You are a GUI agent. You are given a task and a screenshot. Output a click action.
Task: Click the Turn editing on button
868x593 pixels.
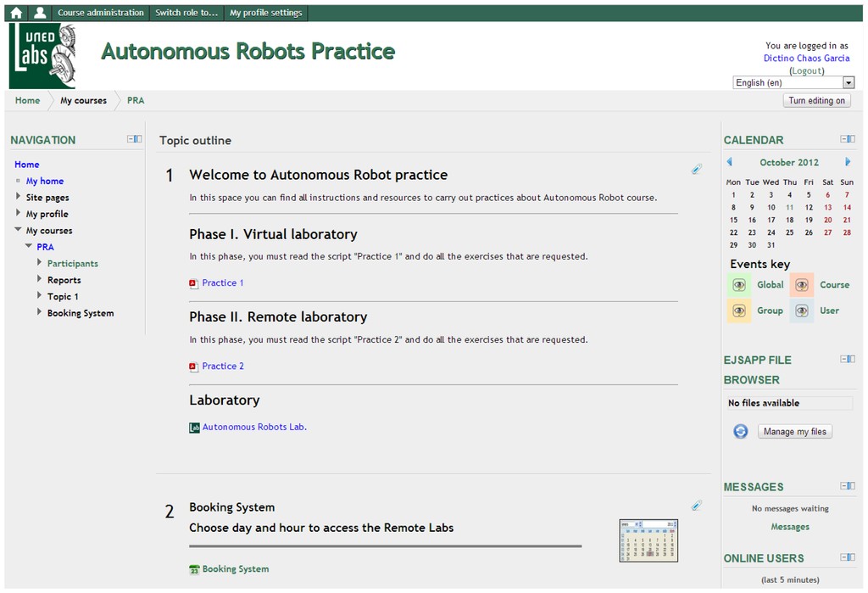click(x=816, y=100)
